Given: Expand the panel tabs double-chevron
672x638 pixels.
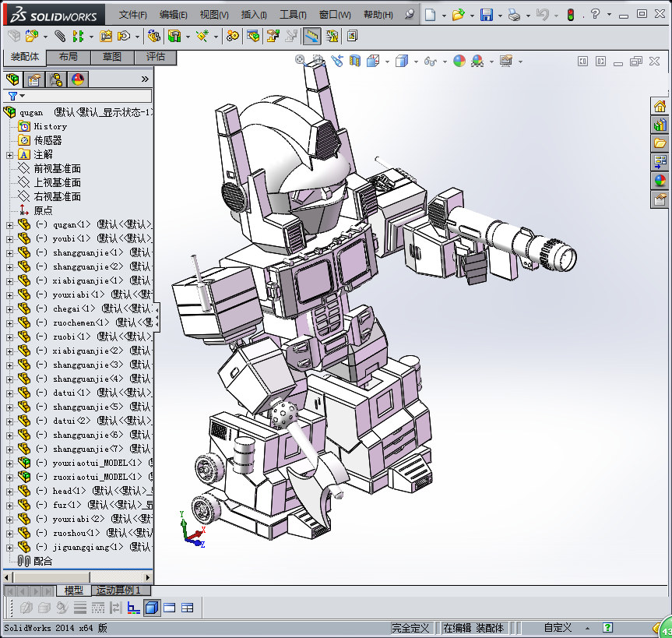Looking at the screenshot, I should click(145, 79).
